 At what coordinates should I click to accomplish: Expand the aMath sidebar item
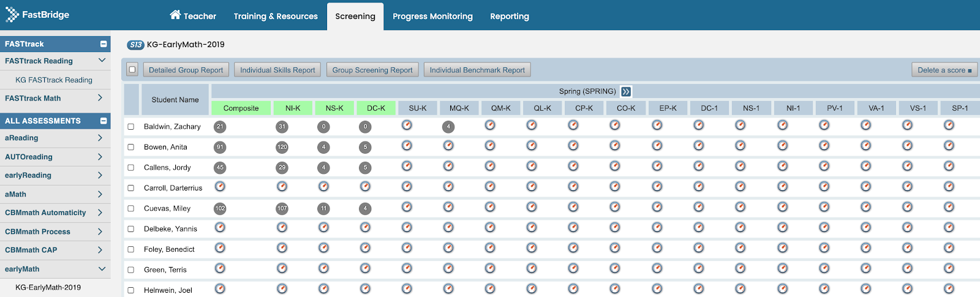100,194
